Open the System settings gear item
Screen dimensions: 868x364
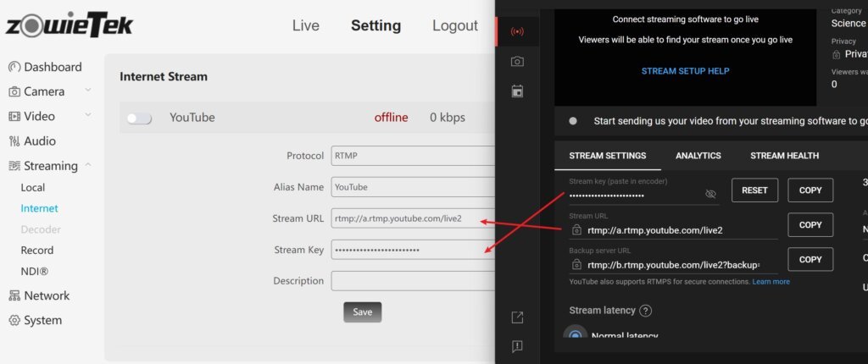pos(35,320)
